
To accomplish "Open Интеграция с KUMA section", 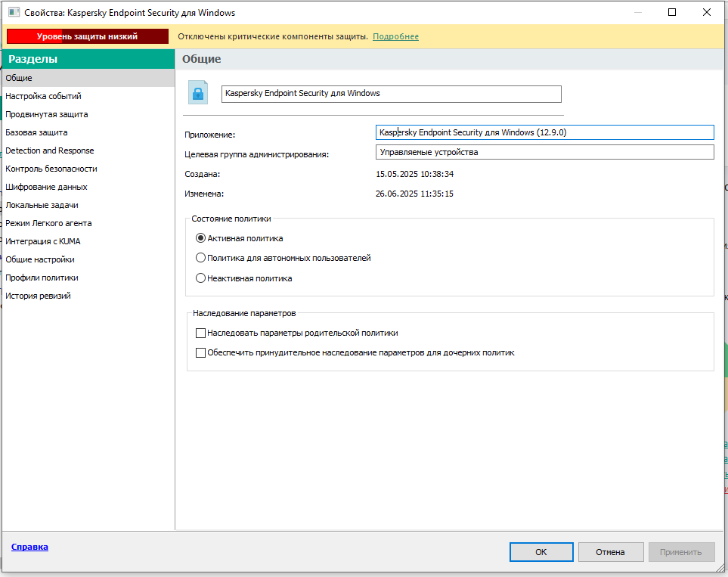I will coord(42,241).
